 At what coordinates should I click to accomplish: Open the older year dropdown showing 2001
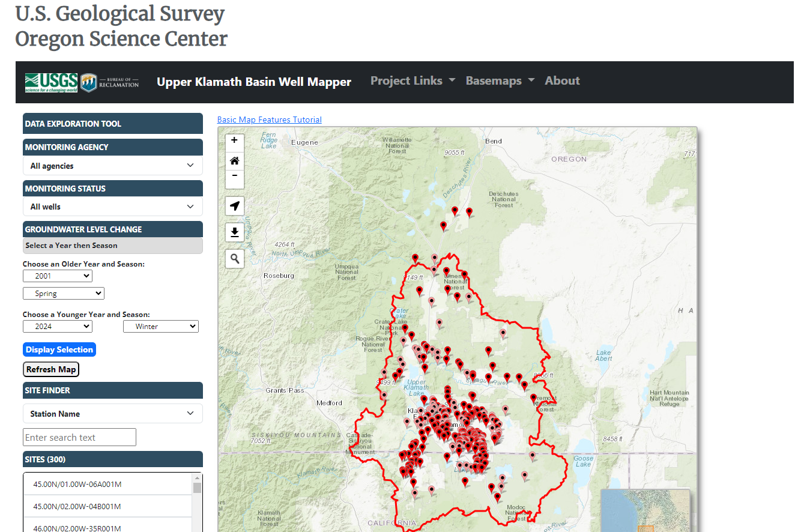(x=57, y=276)
